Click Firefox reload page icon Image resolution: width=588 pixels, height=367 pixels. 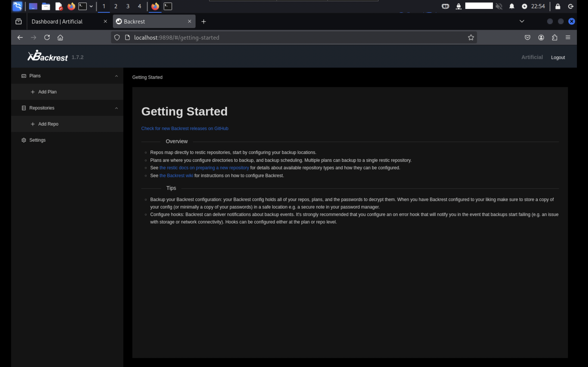47,37
